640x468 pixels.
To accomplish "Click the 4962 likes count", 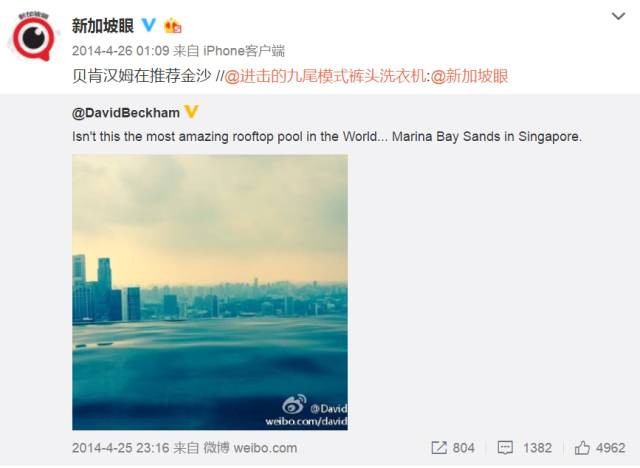I will pyautogui.click(x=610, y=448).
